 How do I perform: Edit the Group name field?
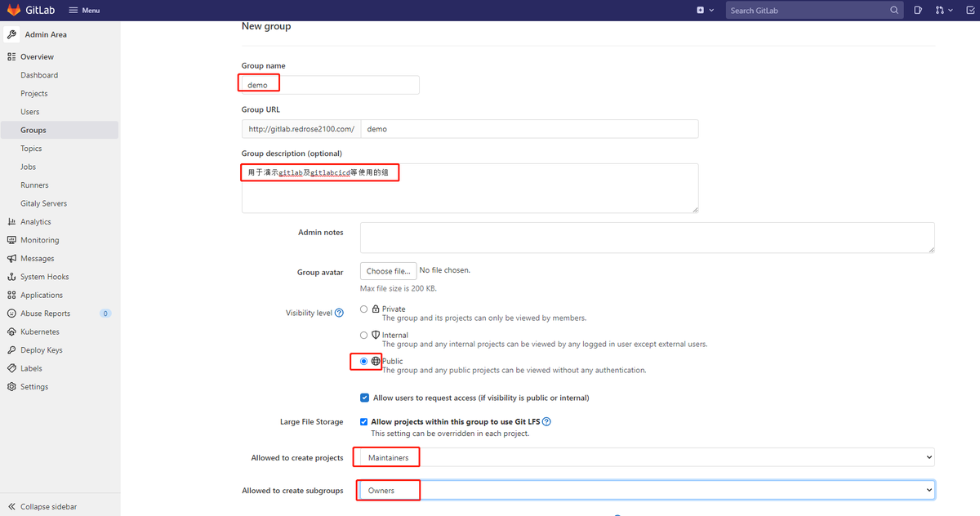pyautogui.click(x=331, y=85)
